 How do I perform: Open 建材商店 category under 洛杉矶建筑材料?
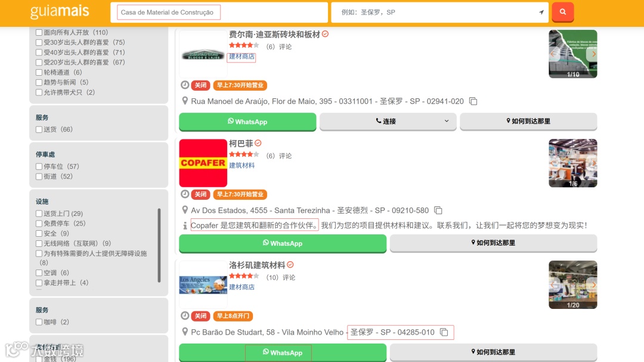(241, 287)
